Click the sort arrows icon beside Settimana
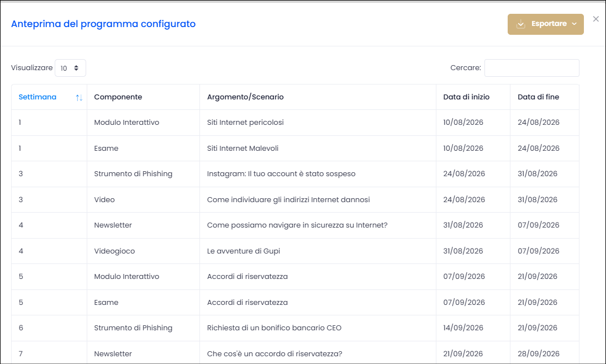606x364 pixels. click(x=79, y=98)
